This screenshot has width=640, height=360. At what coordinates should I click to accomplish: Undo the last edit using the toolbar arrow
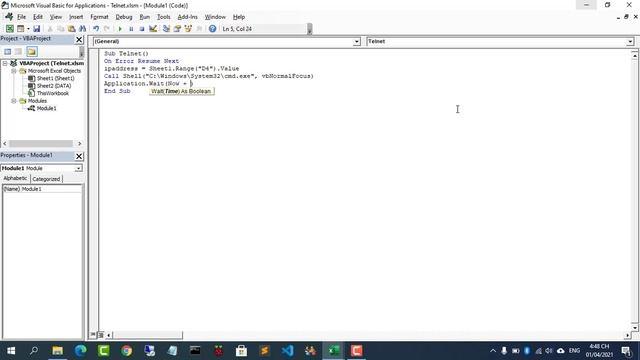tap(96, 29)
